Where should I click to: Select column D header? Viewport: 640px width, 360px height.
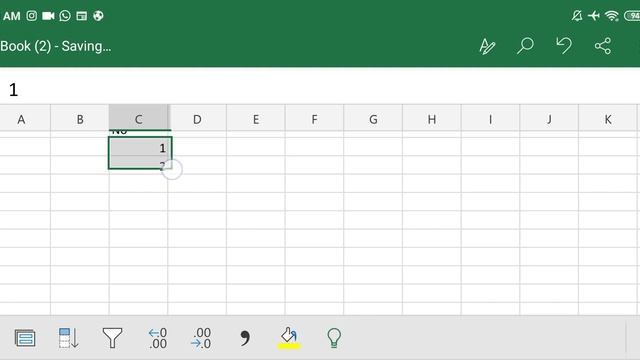197,119
